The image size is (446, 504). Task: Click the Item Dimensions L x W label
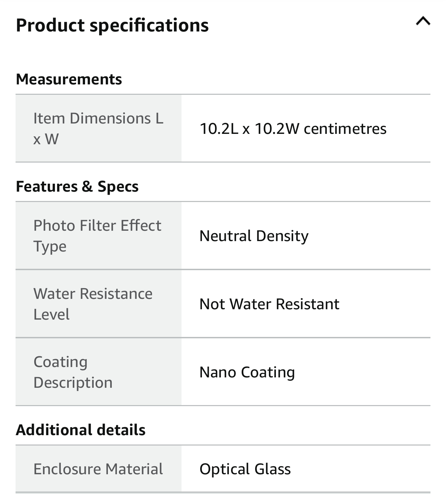coord(98,128)
